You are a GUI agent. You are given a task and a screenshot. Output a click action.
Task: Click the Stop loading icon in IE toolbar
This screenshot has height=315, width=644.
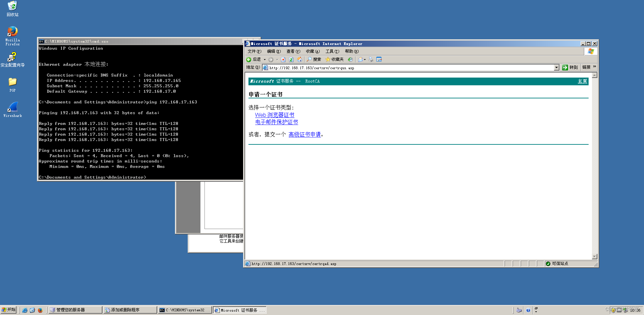[283, 59]
